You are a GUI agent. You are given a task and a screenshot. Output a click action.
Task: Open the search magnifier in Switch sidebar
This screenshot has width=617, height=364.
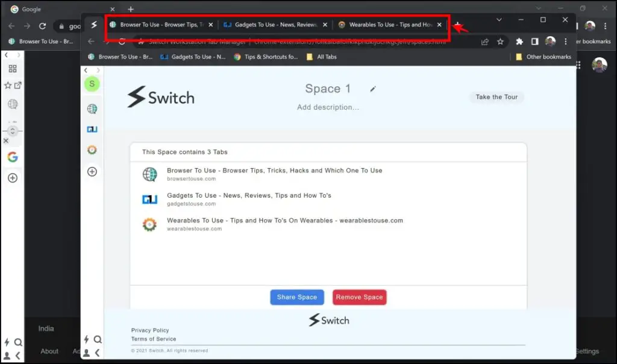coord(98,339)
